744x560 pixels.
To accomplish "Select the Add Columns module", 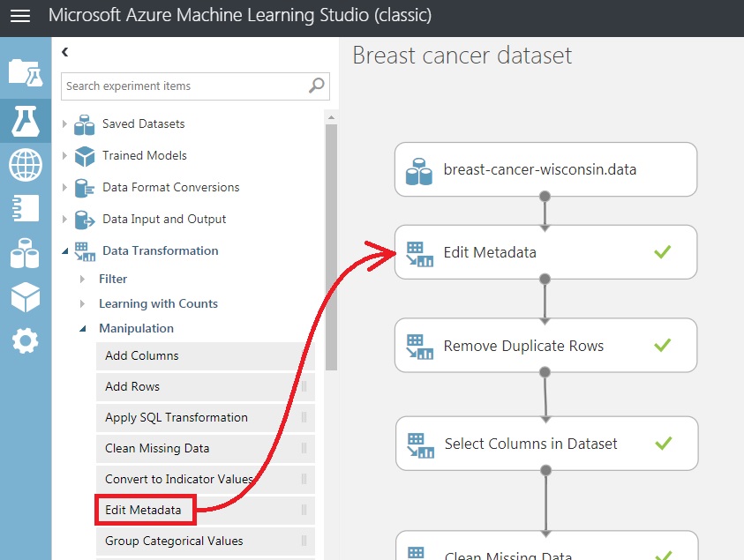I will pyautogui.click(x=206, y=355).
